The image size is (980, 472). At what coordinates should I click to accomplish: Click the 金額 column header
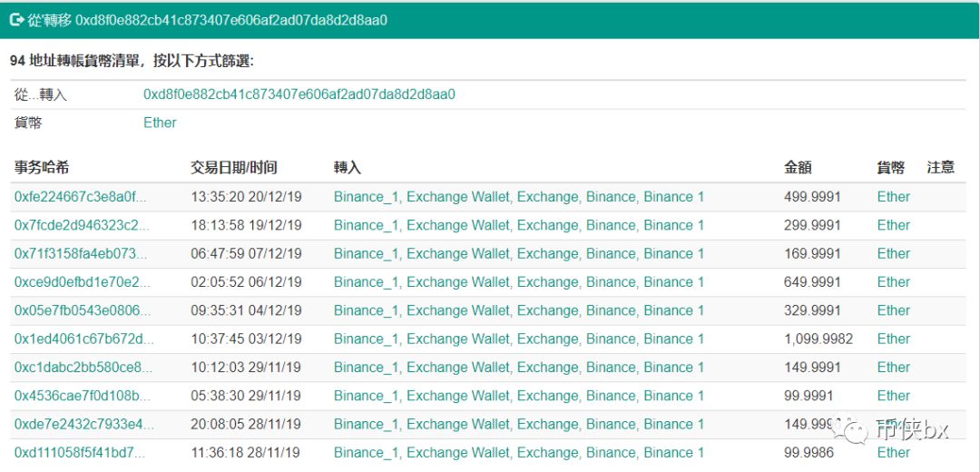tap(798, 168)
